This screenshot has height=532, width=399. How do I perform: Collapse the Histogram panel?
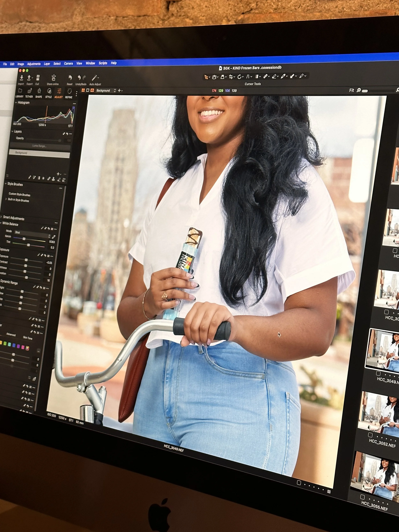[x=16, y=102]
